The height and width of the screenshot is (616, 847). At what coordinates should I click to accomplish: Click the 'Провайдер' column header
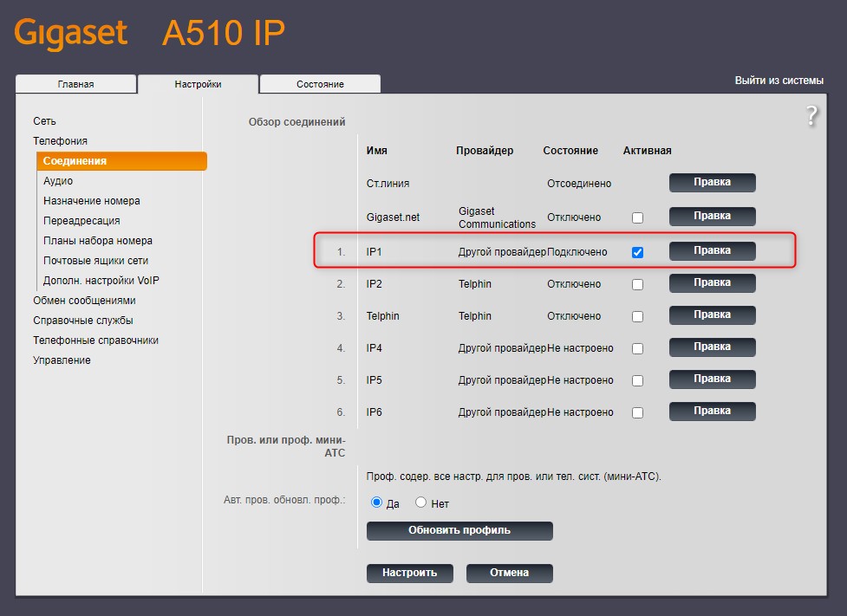pos(485,151)
